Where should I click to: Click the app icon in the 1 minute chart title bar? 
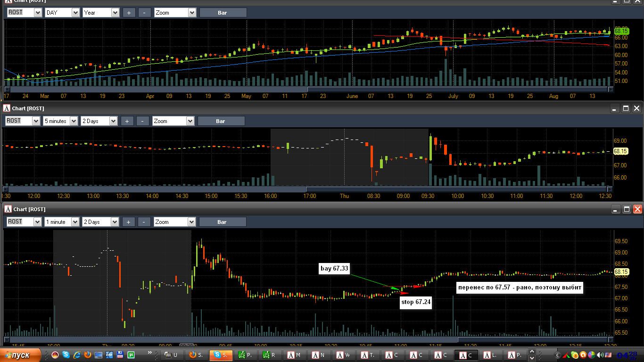coord(8,209)
